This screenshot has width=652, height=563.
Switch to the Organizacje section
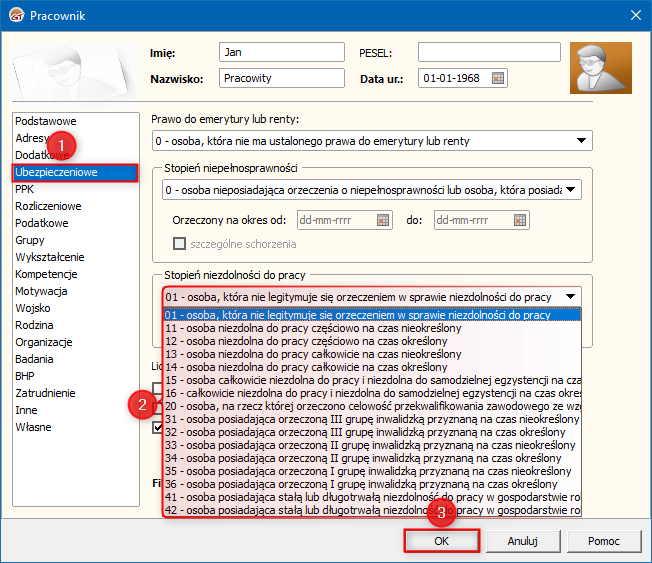pos(75,342)
